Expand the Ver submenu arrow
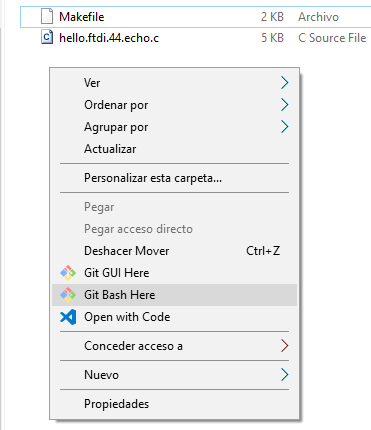This screenshot has height=430, width=371. pos(284,83)
